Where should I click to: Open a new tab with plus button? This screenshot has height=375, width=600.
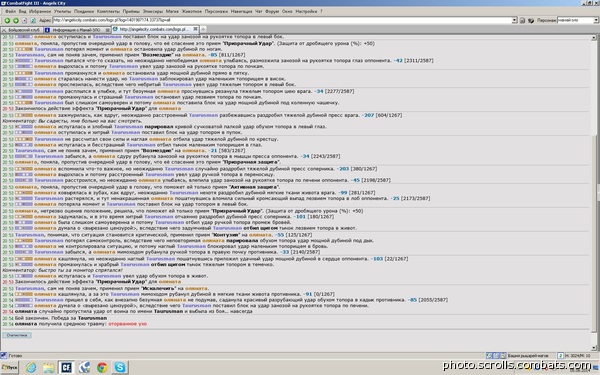204,29
